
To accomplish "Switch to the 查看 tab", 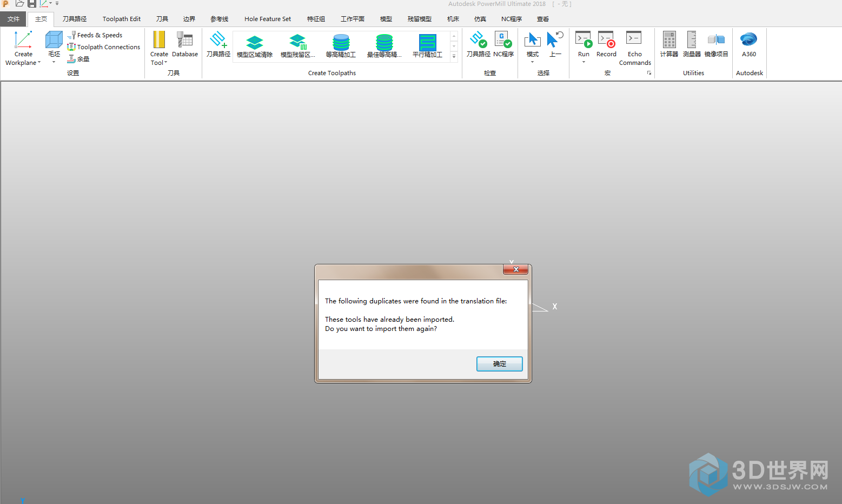I will pyautogui.click(x=543, y=19).
